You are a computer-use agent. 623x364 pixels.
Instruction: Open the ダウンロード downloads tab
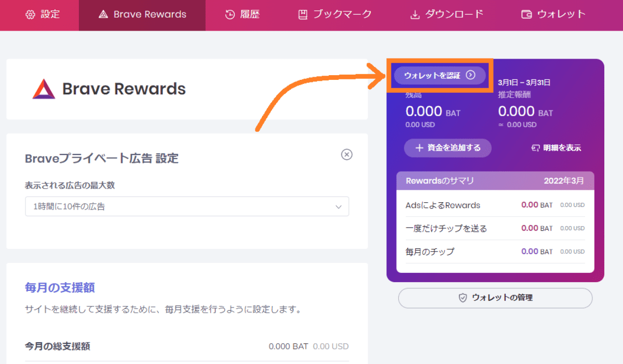(x=447, y=15)
